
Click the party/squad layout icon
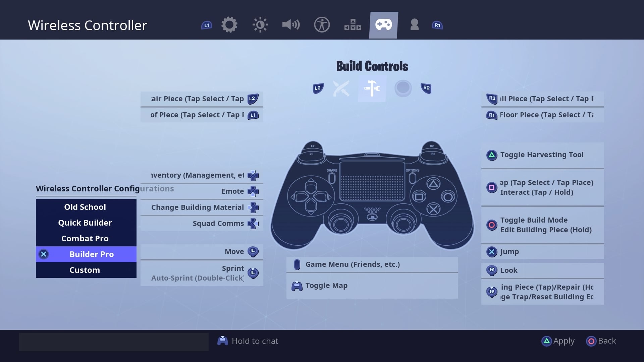[x=352, y=25]
